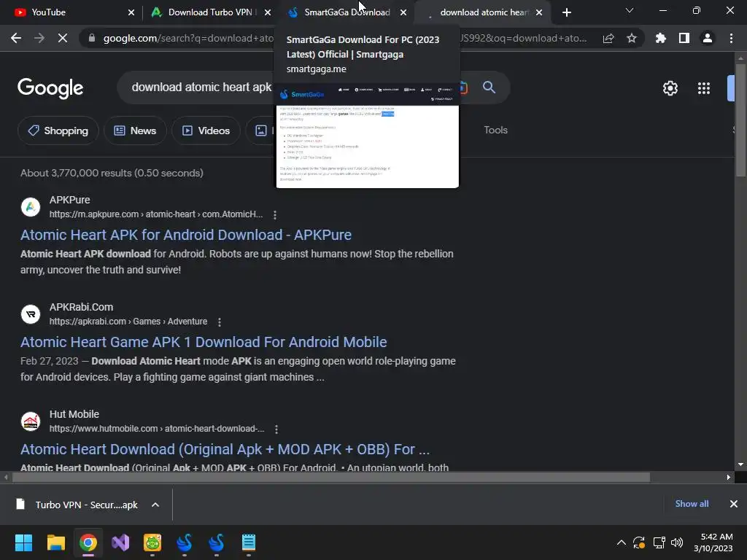Open the search Tools options
747x560 pixels.
click(x=495, y=130)
